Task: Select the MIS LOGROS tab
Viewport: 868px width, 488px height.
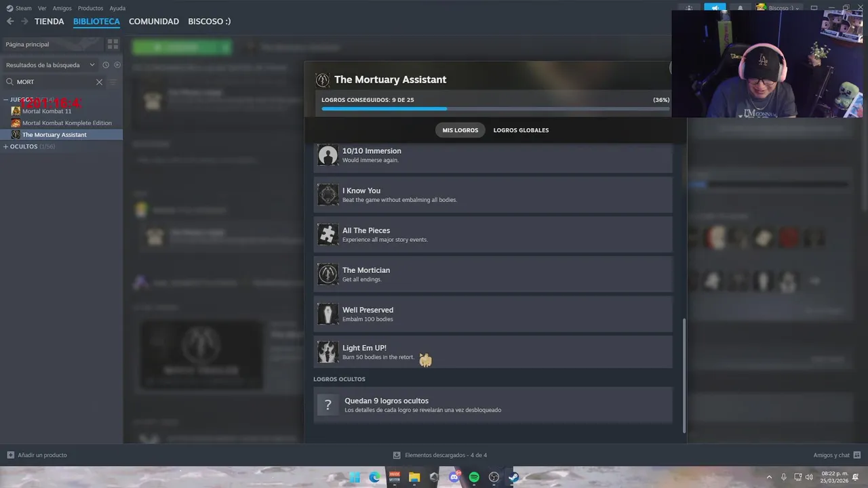Action: pos(460,130)
